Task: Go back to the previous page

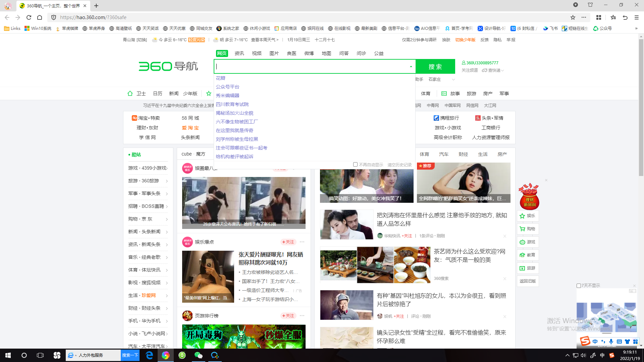Action: (7, 17)
